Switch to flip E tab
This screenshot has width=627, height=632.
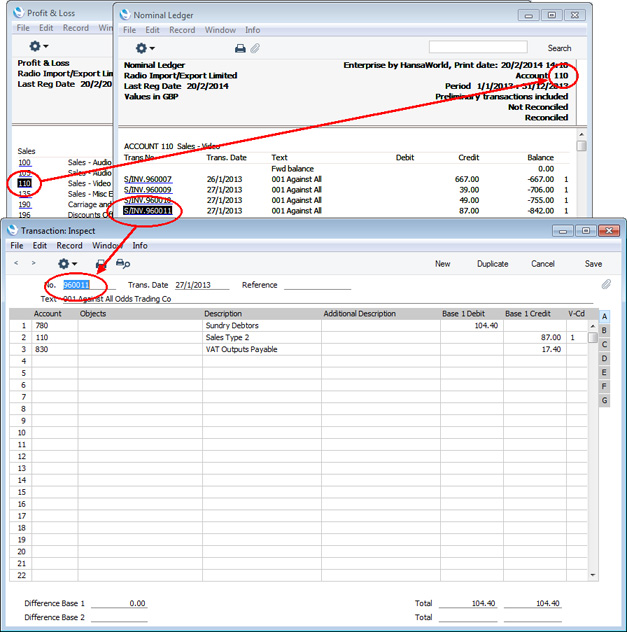(x=604, y=372)
